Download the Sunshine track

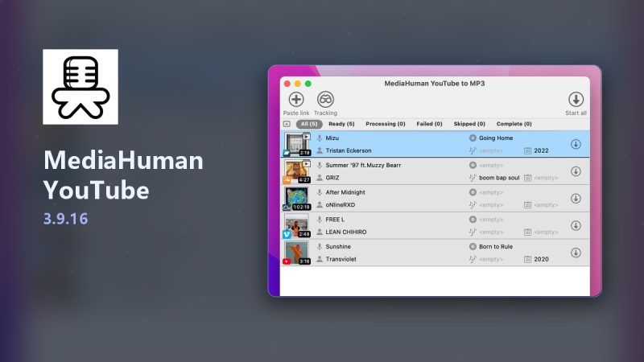[x=576, y=253]
